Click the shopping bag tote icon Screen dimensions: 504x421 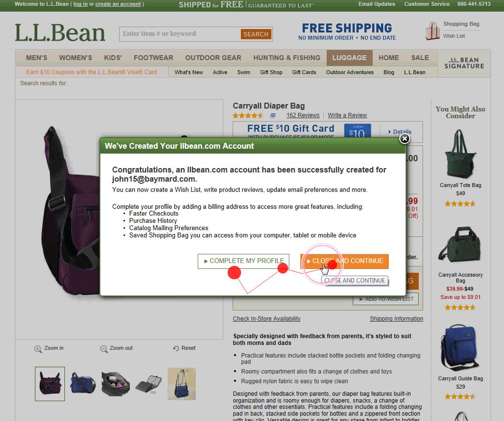432,31
